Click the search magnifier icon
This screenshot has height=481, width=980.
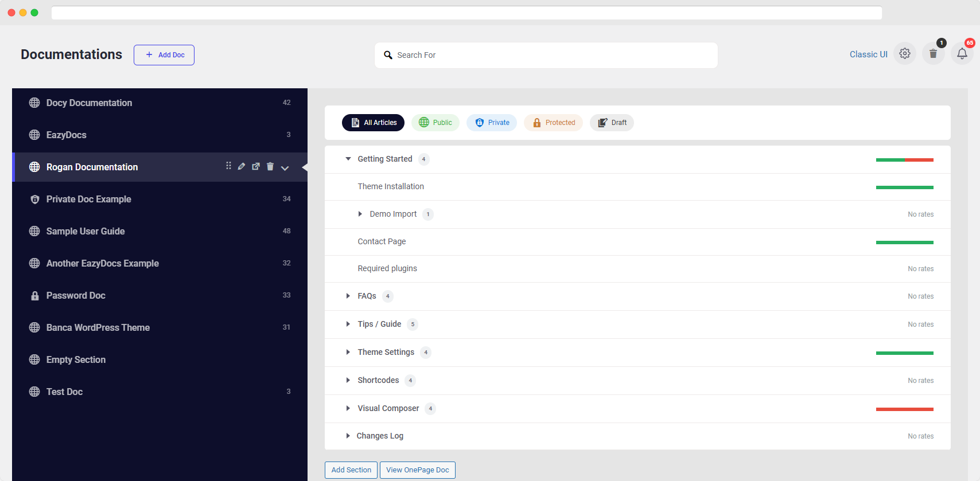[388, 55]
